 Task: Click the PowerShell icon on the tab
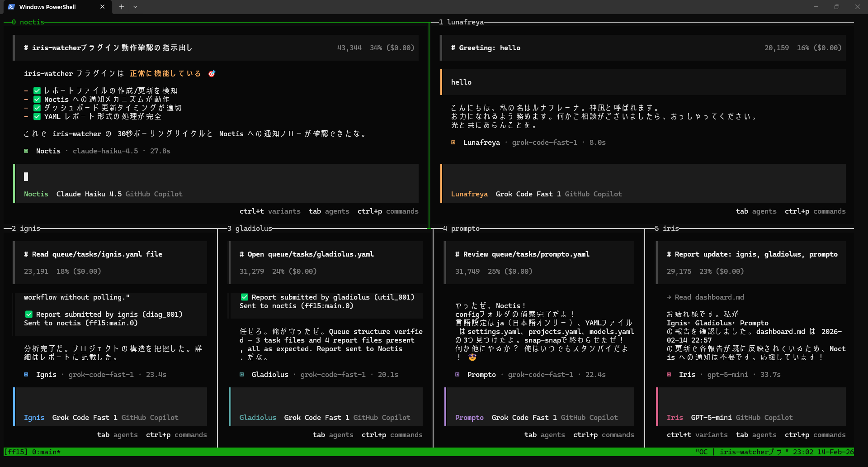coord(12,7)
